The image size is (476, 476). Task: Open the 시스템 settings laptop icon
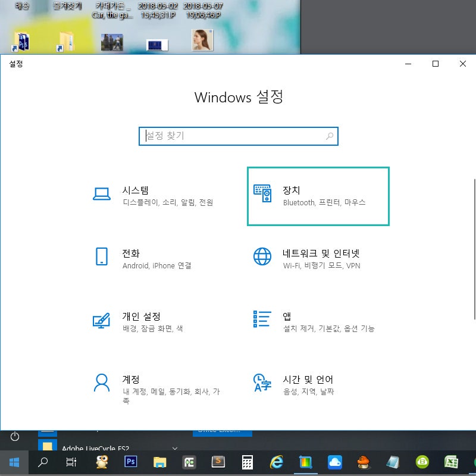101,194
